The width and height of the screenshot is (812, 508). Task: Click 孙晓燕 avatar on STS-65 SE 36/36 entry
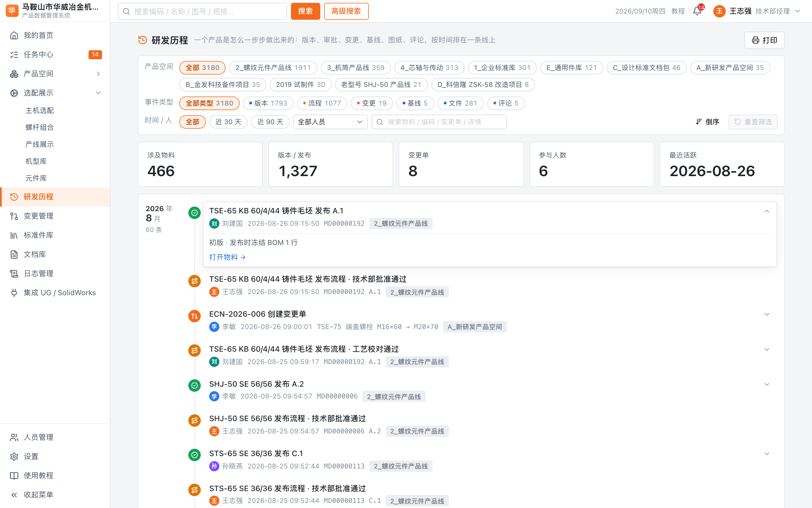[x=214, y=466]
